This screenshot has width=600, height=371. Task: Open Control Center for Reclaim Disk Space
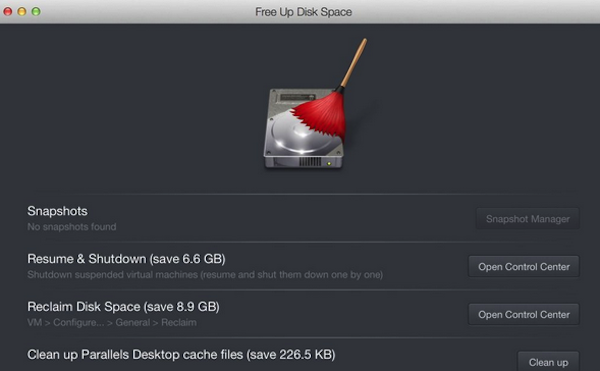click(x=524, y=314)
